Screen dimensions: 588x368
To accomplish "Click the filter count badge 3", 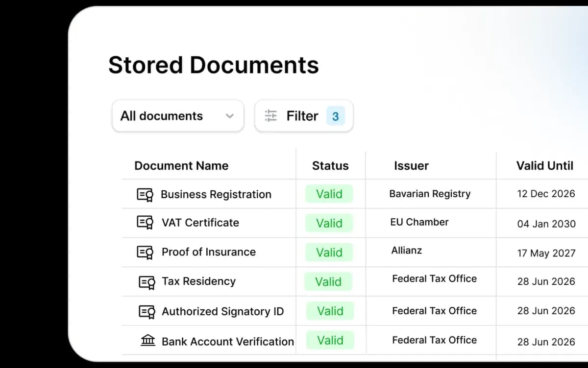I will pos(336,116).
